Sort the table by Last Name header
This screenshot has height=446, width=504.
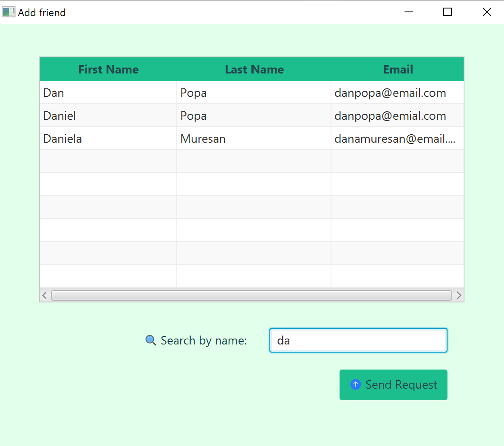pos(254,69)
